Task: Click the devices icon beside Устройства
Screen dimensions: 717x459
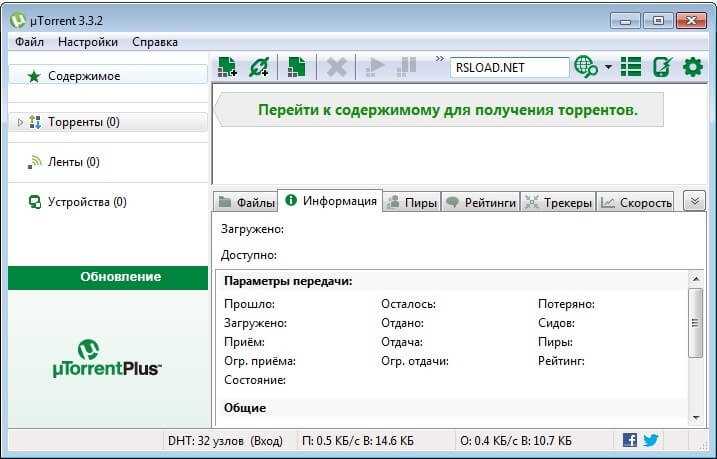Action: click(35, 202)
